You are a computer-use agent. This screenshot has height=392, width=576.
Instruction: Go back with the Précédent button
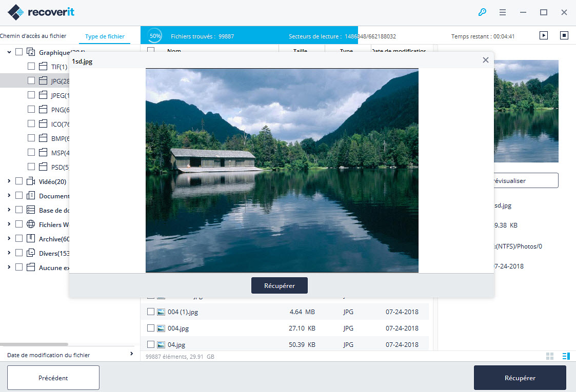tap(53, 378)
